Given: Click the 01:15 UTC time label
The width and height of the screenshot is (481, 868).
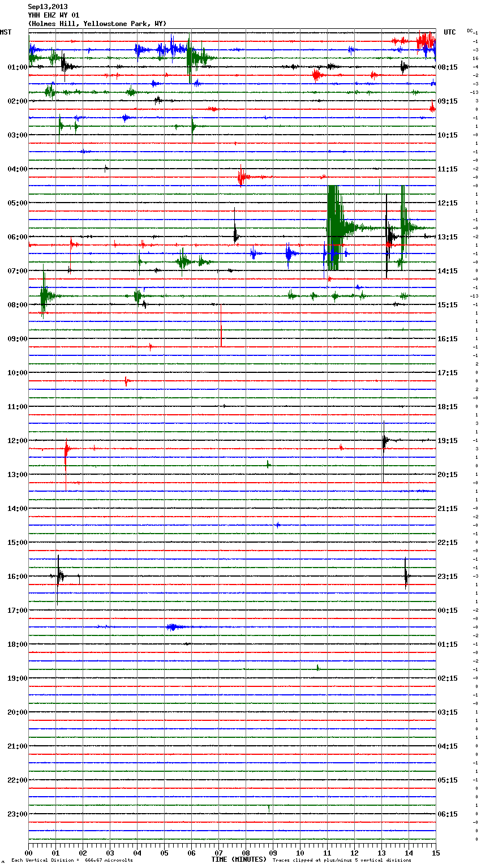Looking at the screenshot, I should tap(448, 644).
